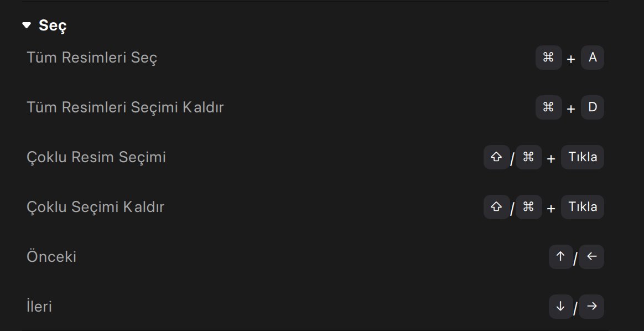Screen dimensions: 644x331
Task: Click the down arrow key icon for İleri
Action: point(560,307)
